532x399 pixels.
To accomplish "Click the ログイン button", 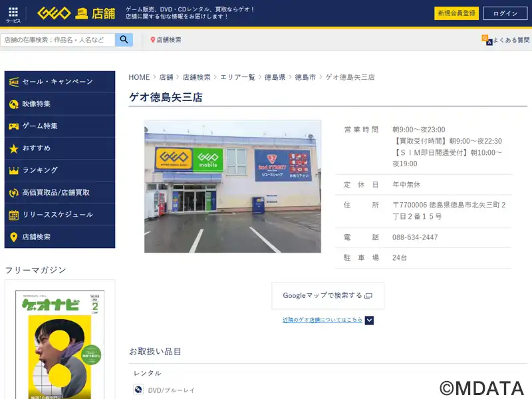I will click(x=505, y=13).
